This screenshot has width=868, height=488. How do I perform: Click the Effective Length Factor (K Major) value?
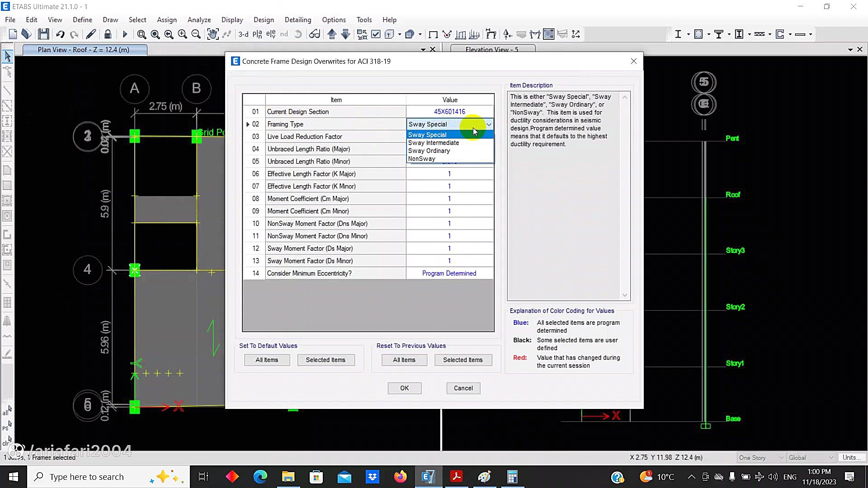449,174
